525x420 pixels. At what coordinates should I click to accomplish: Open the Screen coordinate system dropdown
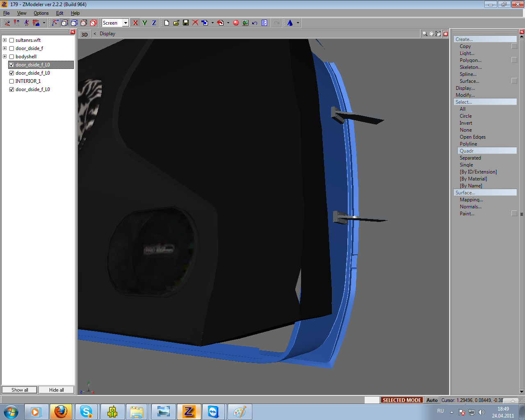[126, 23]
